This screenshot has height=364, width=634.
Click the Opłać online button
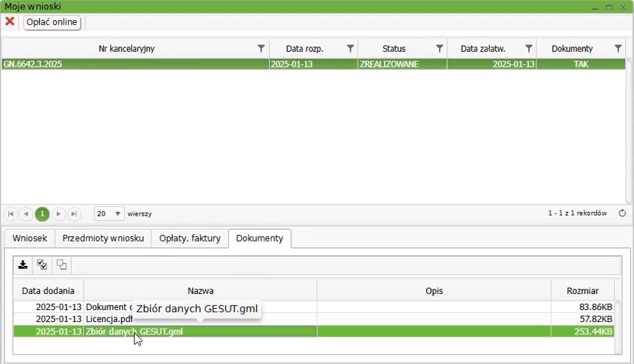click(x=52, y=22)
